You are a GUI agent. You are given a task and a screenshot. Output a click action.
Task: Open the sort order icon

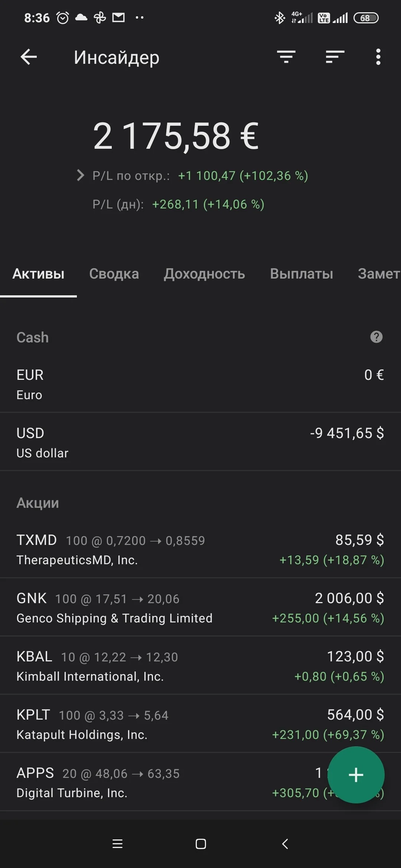click(335, 57)
